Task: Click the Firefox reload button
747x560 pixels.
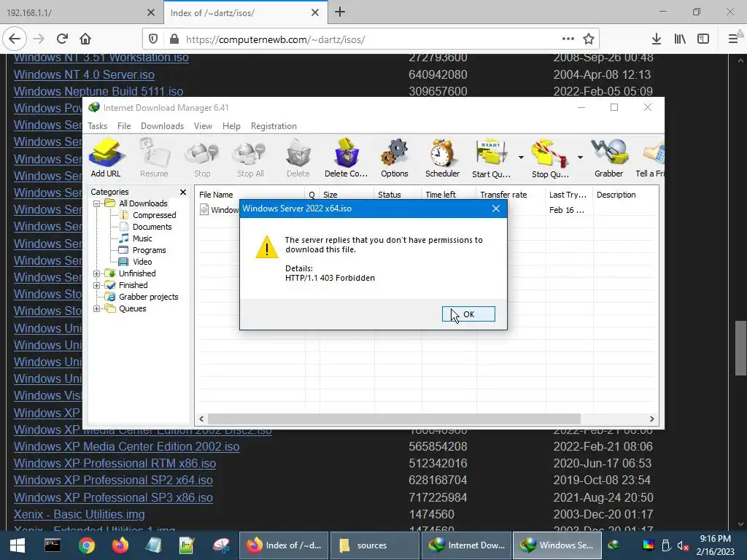Action: click(x=62, y=39)
